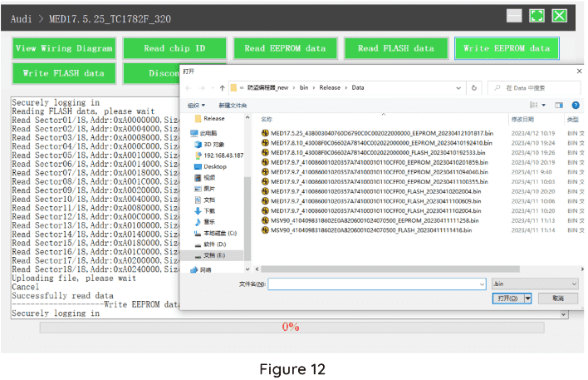Click the Release breadcrumb in address bar
Screen dimensions: 588x380
coord(320,87)
